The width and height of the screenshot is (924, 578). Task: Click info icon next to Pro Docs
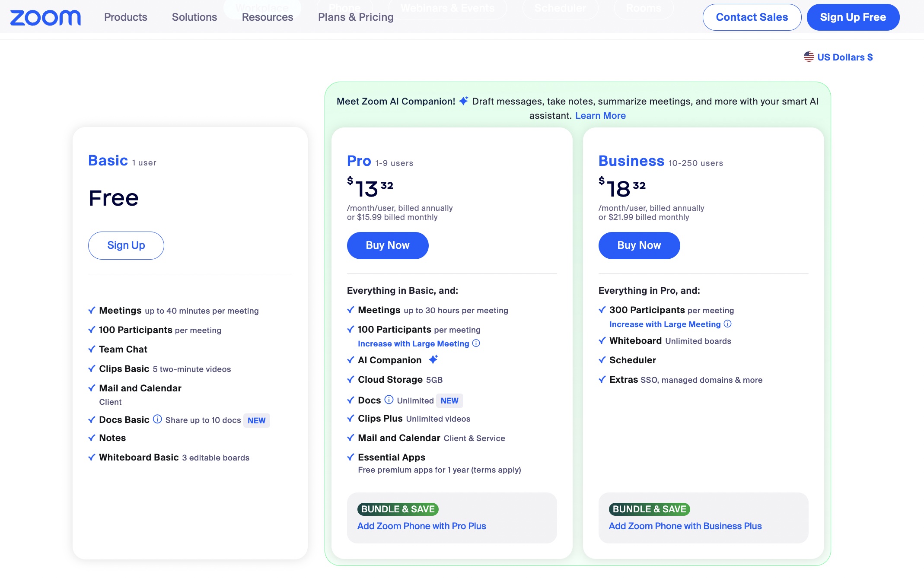[389, 400]
